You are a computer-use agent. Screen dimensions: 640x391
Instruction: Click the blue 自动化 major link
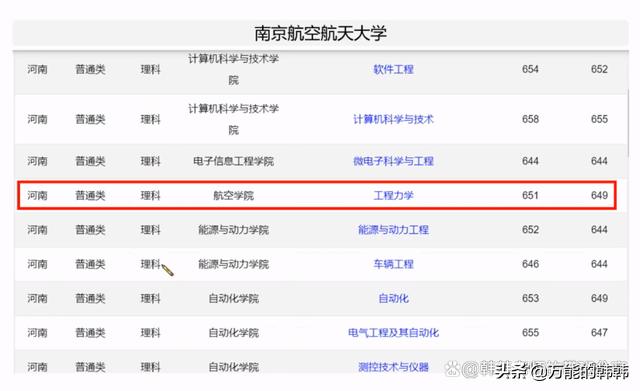(393, 298)
